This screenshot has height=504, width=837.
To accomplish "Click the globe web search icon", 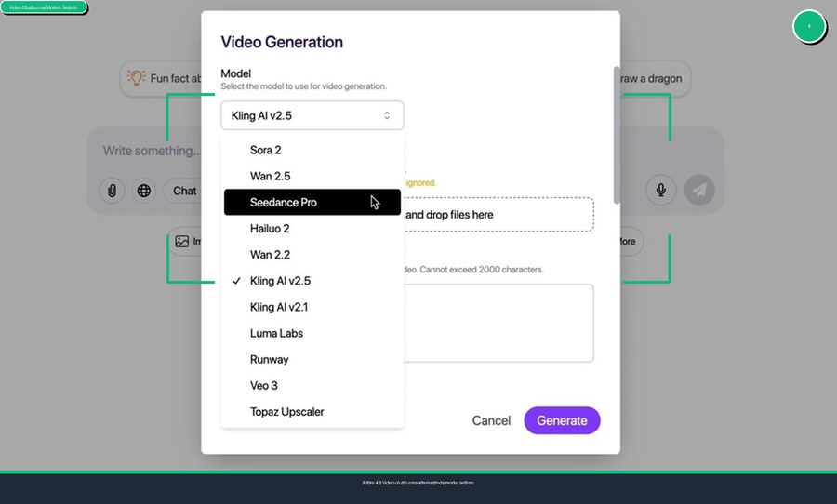I will pyautogui.click(x=144, y=191).
